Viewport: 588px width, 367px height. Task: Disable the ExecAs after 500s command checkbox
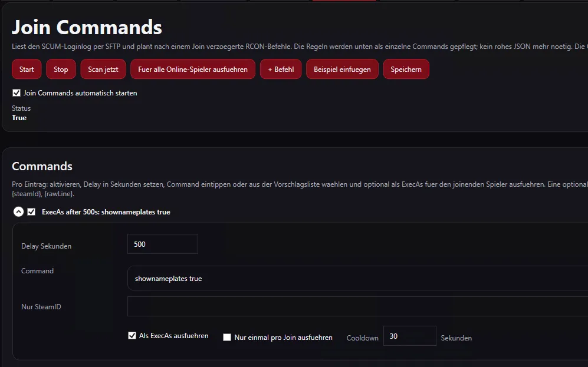click(31, 212)
